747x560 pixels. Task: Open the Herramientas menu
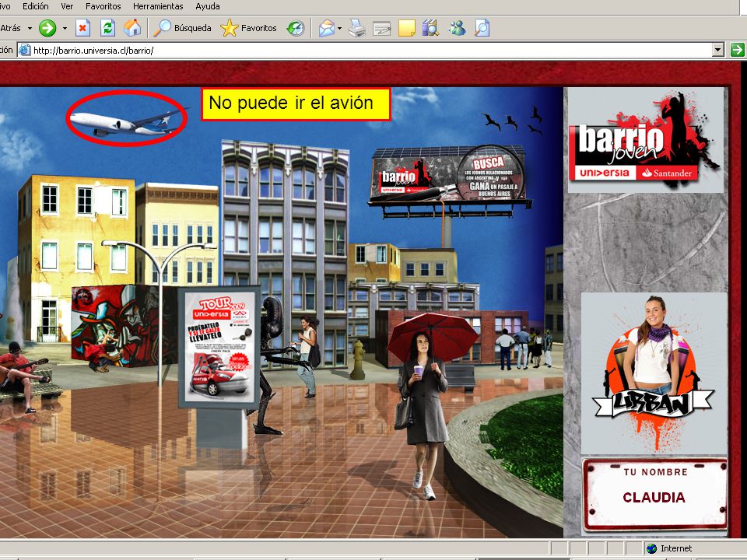point(158,6)
